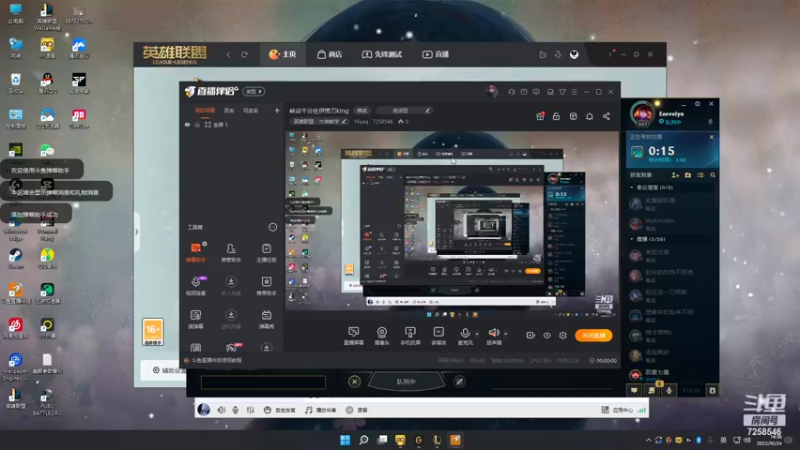Viewport: 800px width, 450px height.
Task: Search friends with magnifier icon
Action: point(713,175)
